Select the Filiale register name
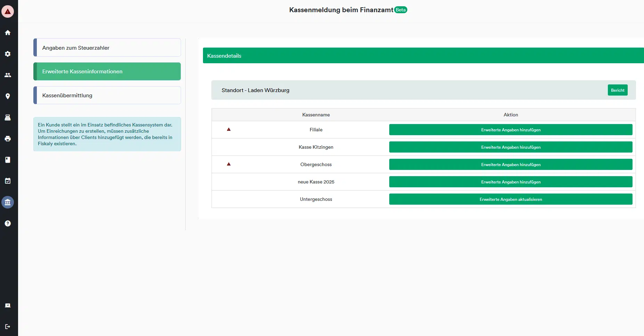 coord(316,130)
